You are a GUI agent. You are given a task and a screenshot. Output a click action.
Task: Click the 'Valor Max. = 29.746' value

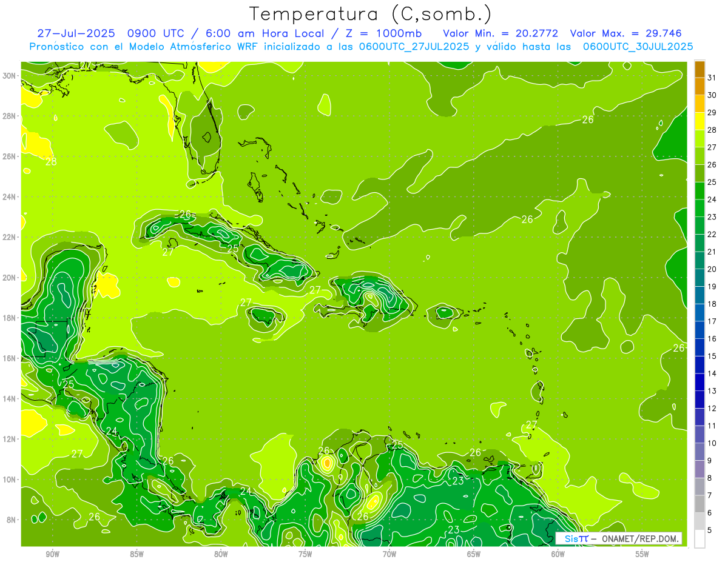click(626, 33)
